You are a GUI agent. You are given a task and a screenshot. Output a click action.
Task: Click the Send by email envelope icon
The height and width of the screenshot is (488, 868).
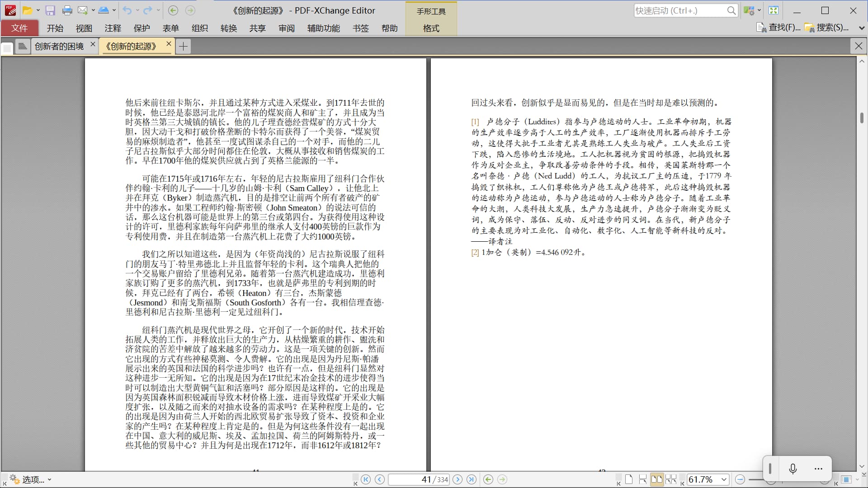pos(82,10)
